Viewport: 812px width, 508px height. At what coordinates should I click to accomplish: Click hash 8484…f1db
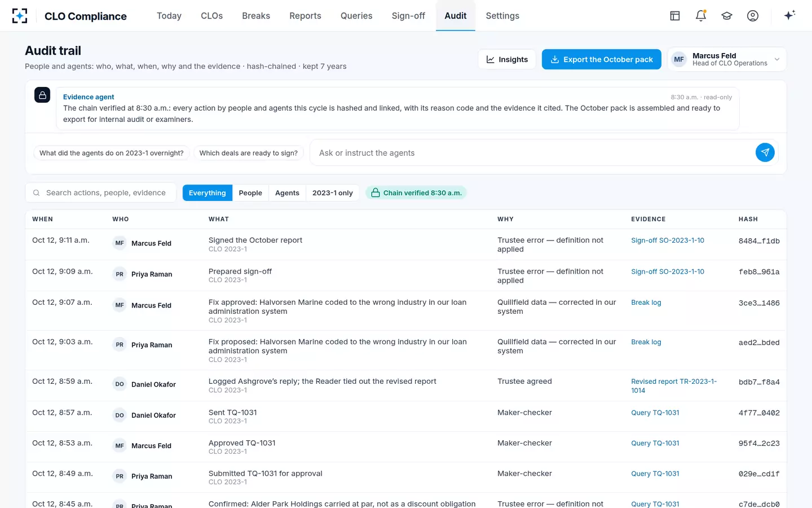point(759,241)
